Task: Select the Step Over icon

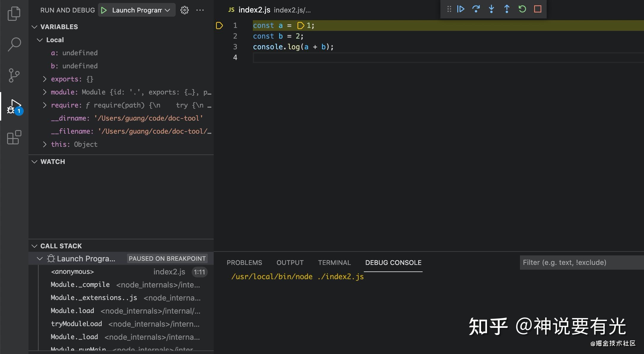Action: [476, 9]
